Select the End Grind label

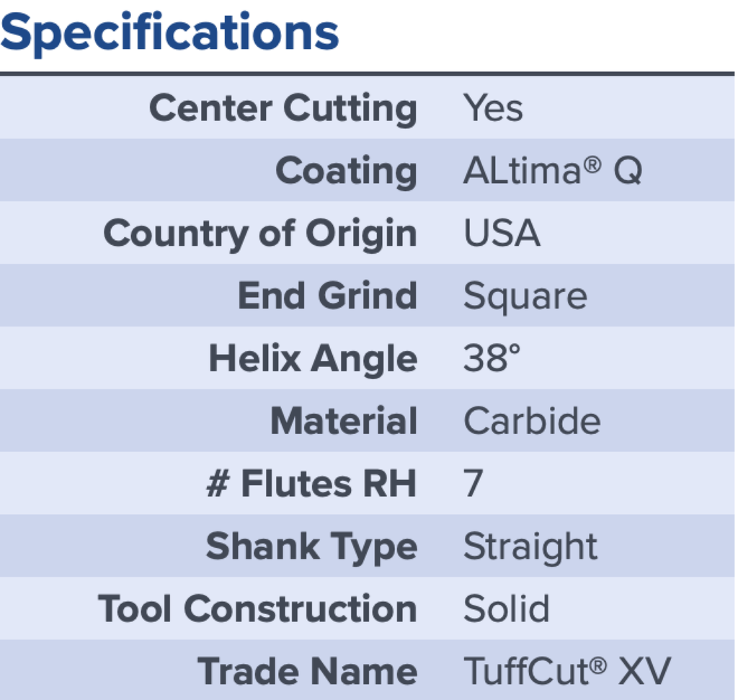click(x=327, y=296)
